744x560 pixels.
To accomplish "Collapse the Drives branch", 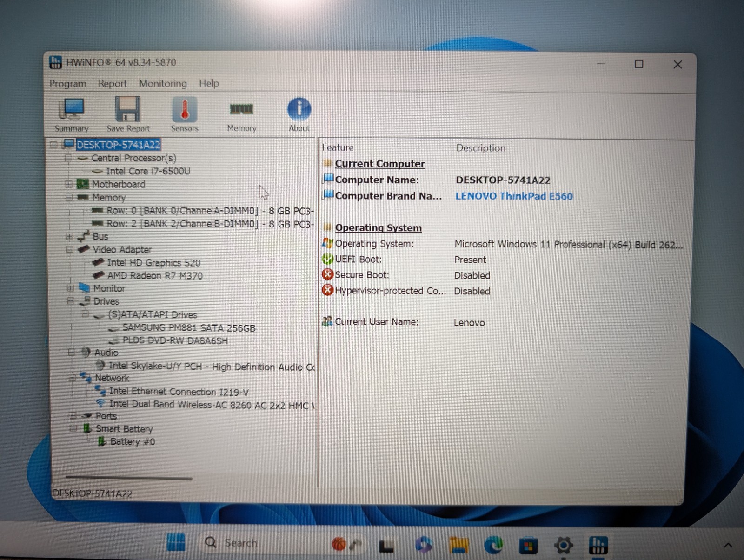I will 70,301.
